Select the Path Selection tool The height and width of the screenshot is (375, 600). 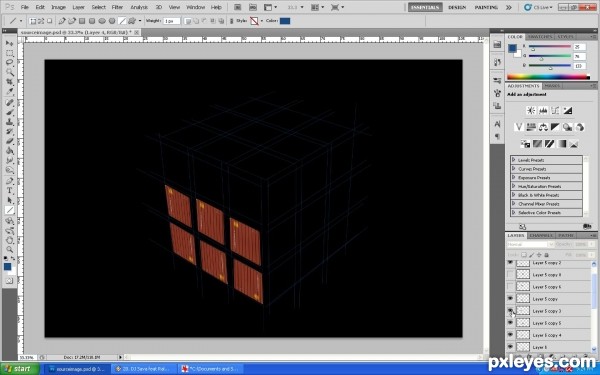tap(10, 200)
